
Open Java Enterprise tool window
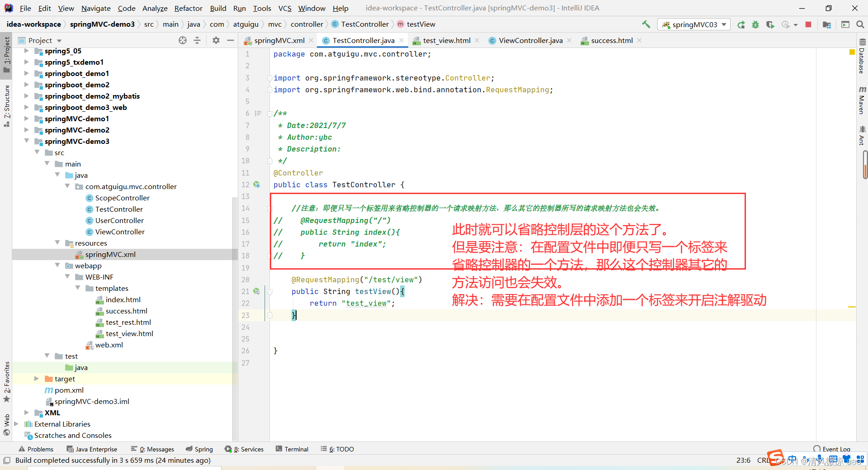click(92, 449)
